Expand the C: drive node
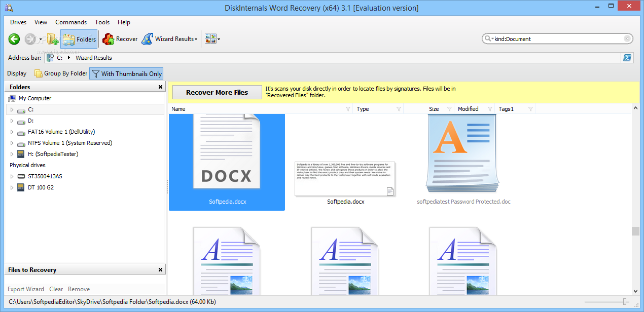This screenshot has height=312, width=644. (x=12, y=109)
